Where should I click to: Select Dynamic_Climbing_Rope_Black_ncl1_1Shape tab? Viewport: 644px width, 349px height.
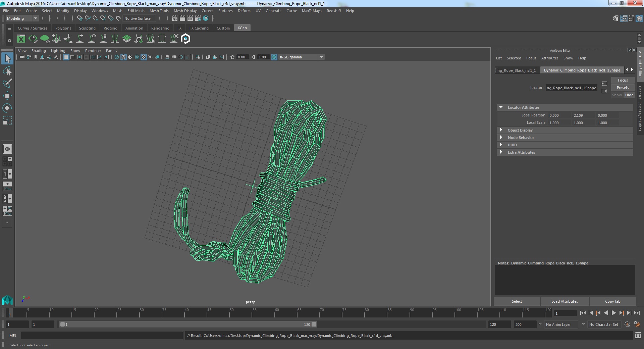tap(582, 70)
